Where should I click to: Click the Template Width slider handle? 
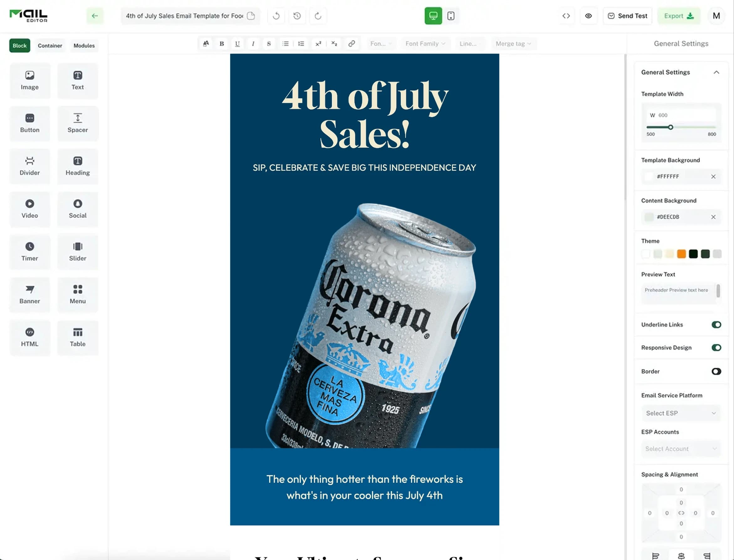[x=670, y=127]
